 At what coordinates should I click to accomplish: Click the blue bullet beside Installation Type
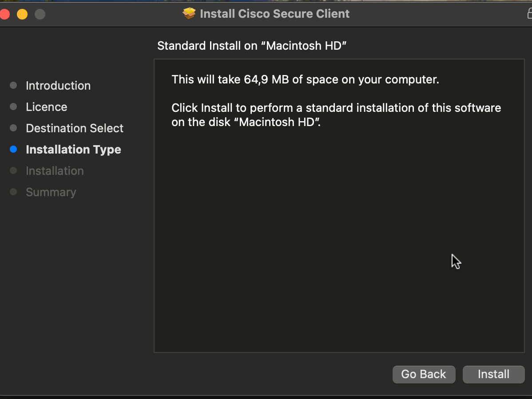pyautogui.click(x=13, y=150)
